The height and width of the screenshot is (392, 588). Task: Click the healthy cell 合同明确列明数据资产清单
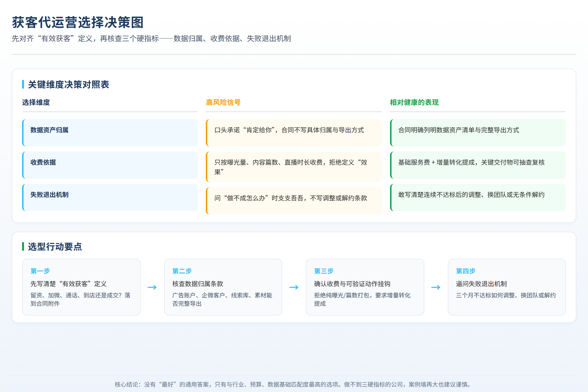(478, 133)
